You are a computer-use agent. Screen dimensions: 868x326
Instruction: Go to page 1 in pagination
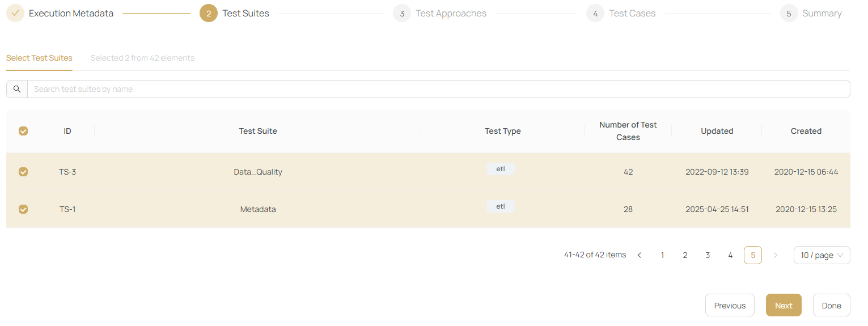point(662,255)
